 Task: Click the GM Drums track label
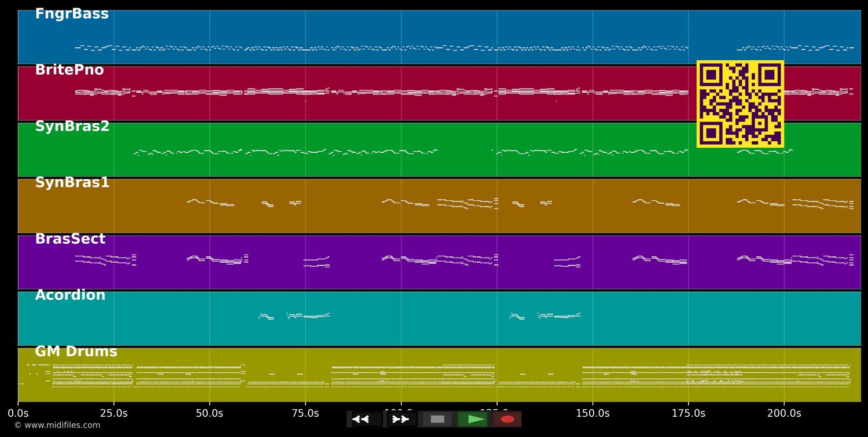[x=76, y=351]
